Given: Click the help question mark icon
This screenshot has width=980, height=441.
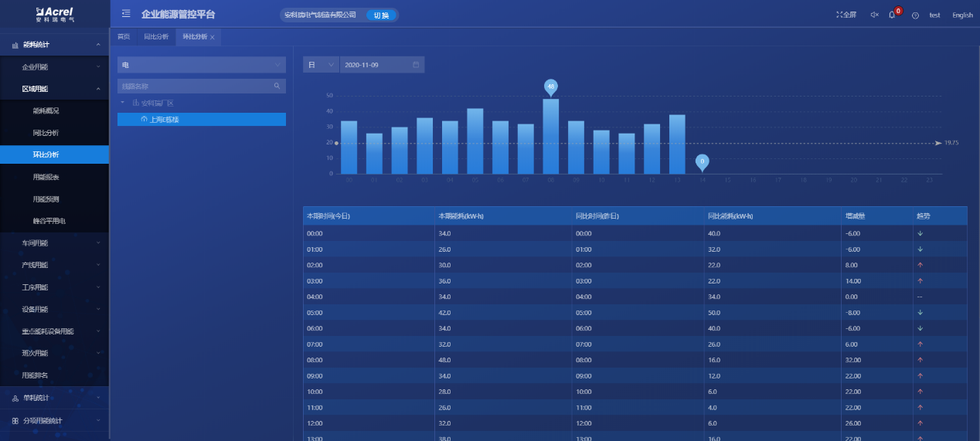Looking at the screenshot, I should (x=915, y=15).
